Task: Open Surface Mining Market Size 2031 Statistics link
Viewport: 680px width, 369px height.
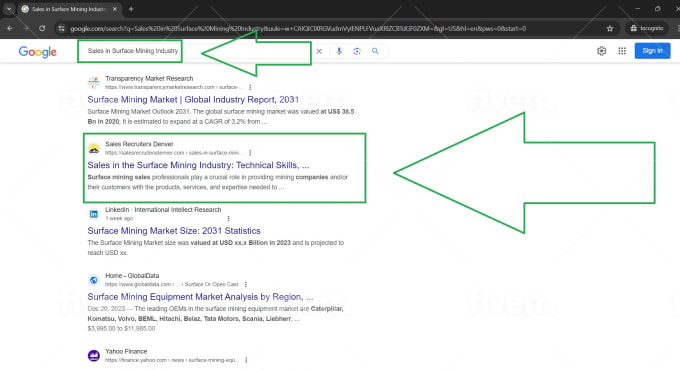Action: point(174,231)
